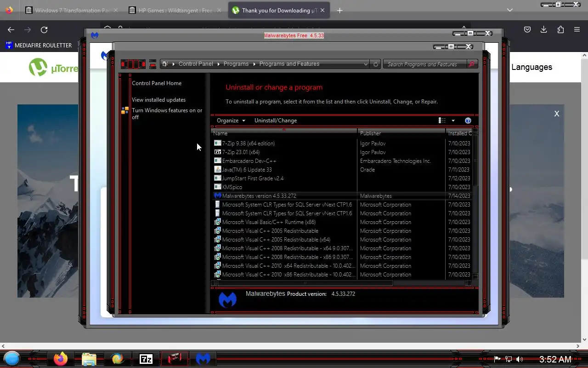588x368 pixels.
Task: Open the Firefox hamburger menu
Action: [x=577, y=29]
